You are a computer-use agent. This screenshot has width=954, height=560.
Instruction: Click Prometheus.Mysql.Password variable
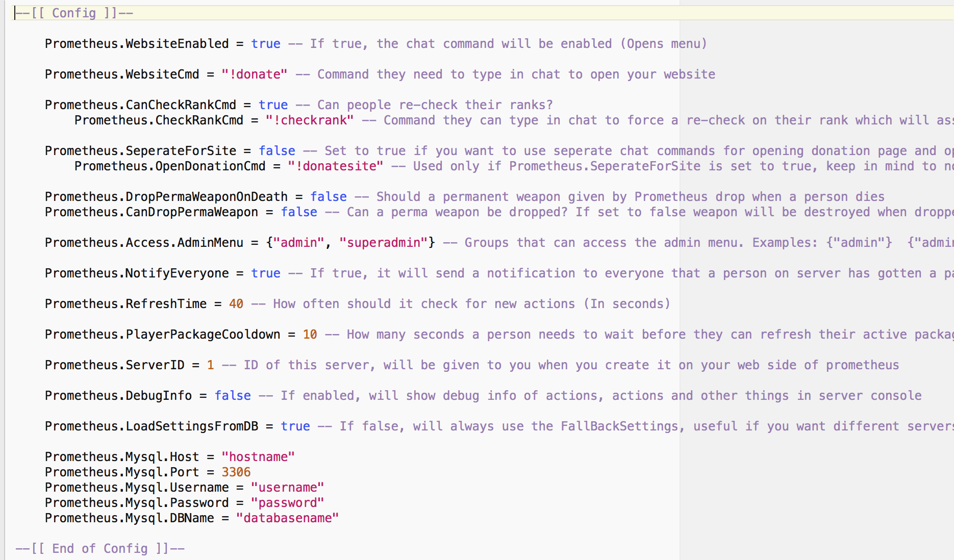pyautogui.click(x=137, y=503)
